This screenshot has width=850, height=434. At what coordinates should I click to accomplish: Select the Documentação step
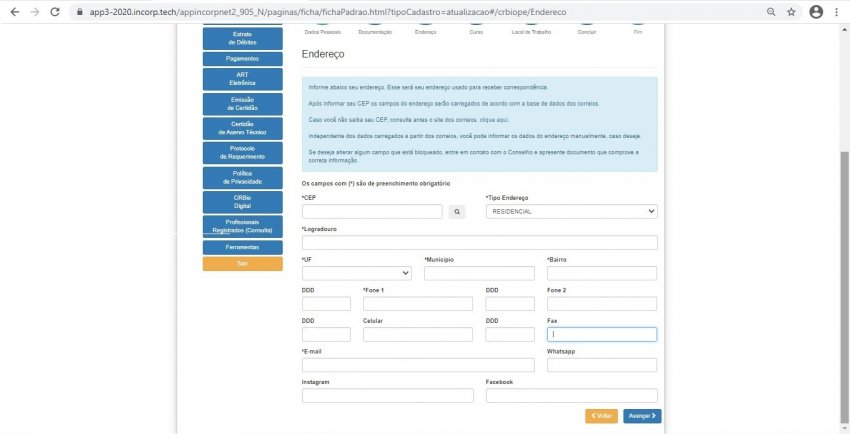pyautogui.click(x=375, y=33)
